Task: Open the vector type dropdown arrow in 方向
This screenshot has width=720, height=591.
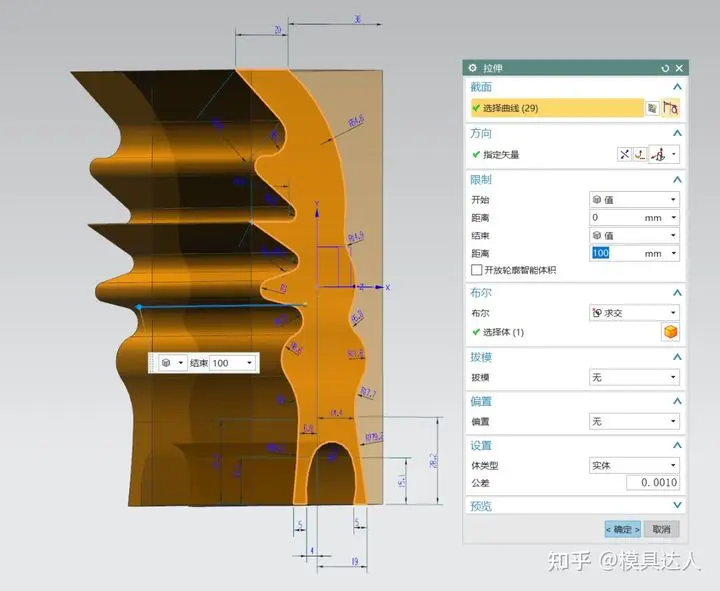Action: tap(674, 154)
